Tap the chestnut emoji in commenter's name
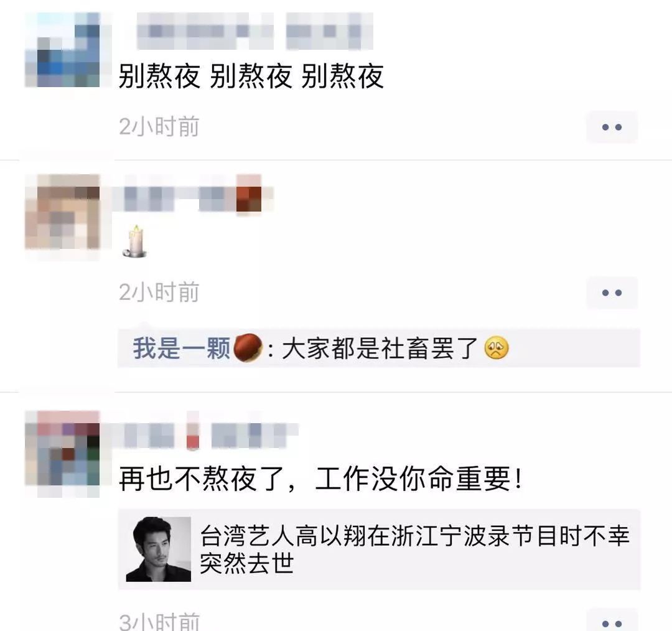The width and height of the screenshot is (672, 631). [248, 348]
